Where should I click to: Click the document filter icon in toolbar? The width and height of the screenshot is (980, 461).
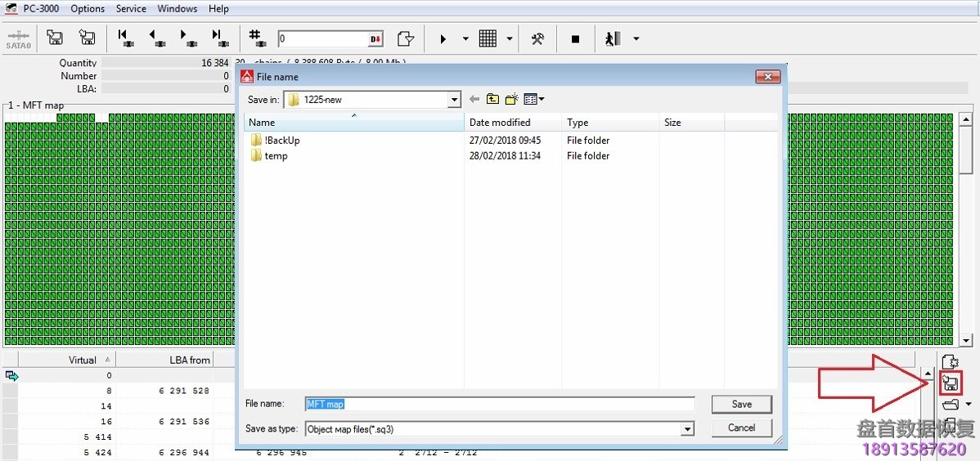point(407,38)
